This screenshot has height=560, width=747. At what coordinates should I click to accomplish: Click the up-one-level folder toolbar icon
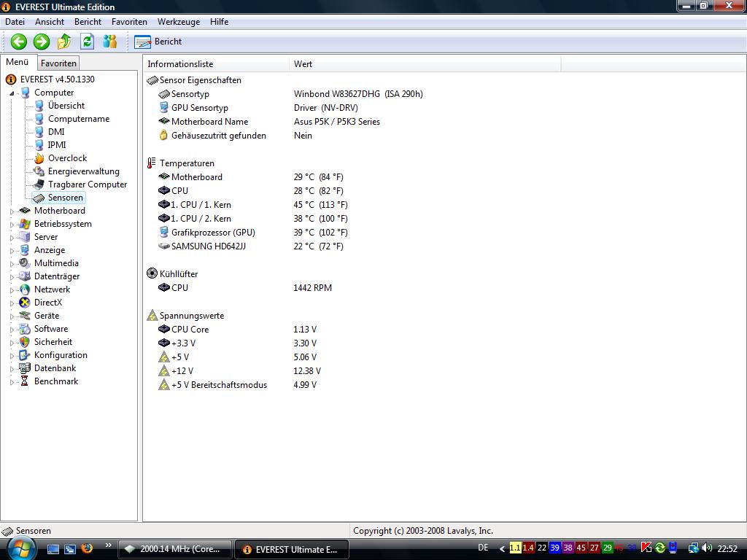pyautogui.click(x=64, y=42)
